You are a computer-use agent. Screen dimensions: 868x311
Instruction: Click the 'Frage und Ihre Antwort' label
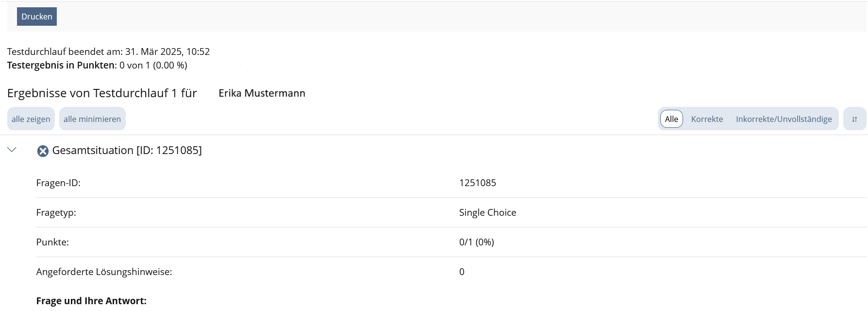(x=91, y=301)
